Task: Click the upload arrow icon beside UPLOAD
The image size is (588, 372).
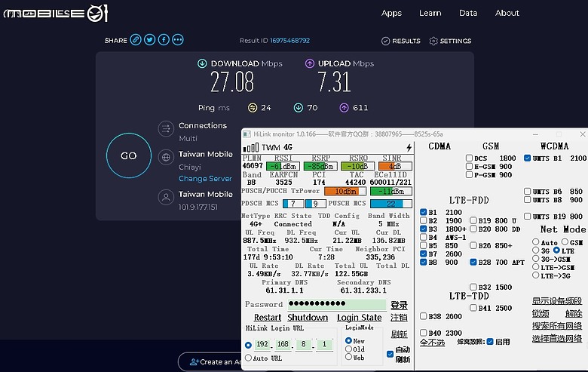Action: pyautogui.click(x=309, y=63)
